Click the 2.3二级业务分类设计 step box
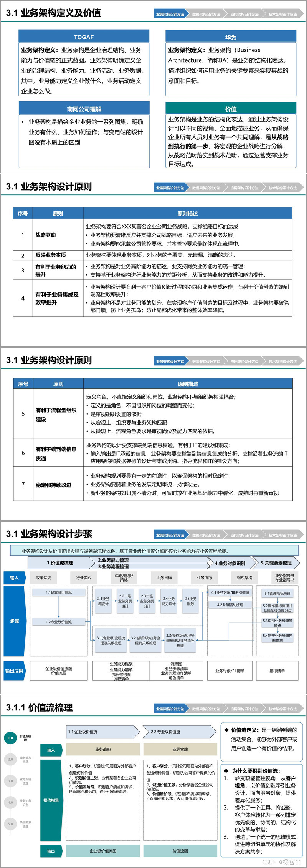The height and width of the screenshot is (868, 307). pyautogui.click(x=147, y=601)
